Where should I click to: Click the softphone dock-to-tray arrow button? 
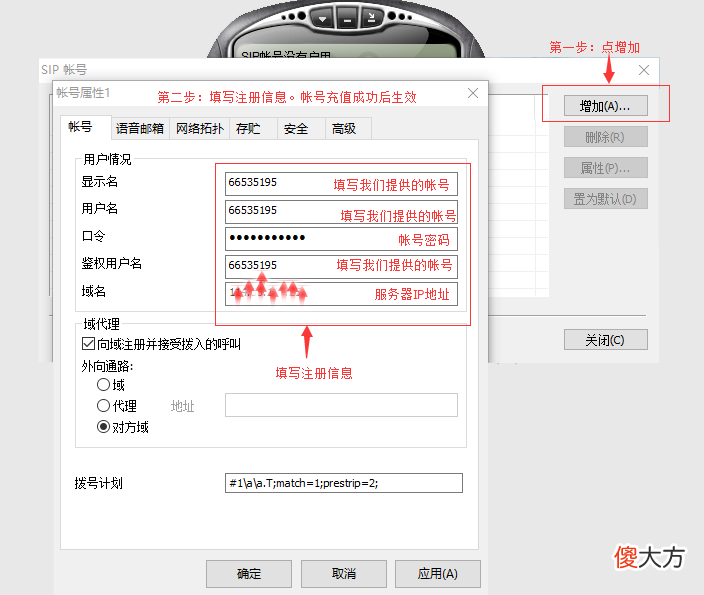coord(371,18)
